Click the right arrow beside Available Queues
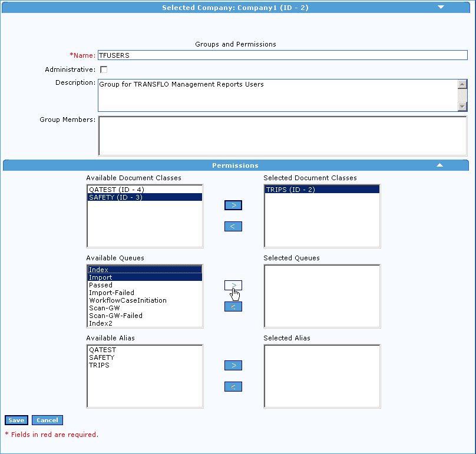 233,285
